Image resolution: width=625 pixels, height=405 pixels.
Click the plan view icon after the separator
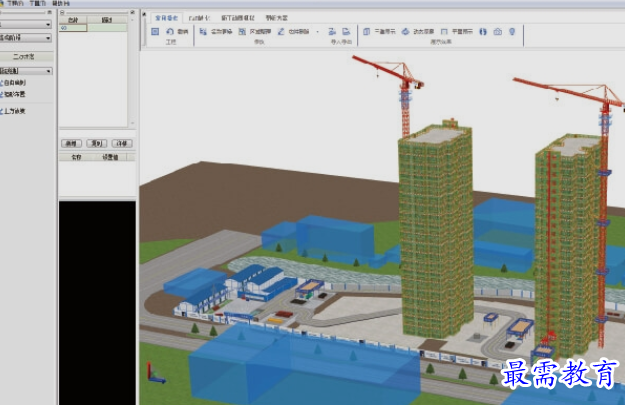pyautogui.click(x=366, y=31)
